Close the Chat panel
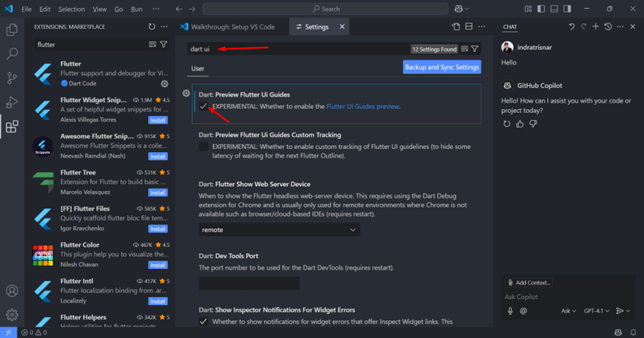Screen dimensions: 644x338 point(633,27)
